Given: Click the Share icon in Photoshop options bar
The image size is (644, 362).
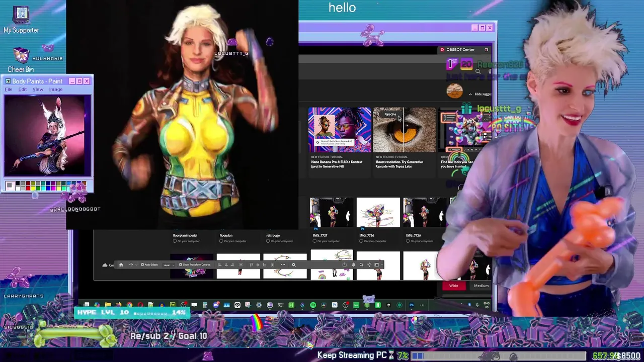Looking at the screenshot, I should tap(345, 265).
